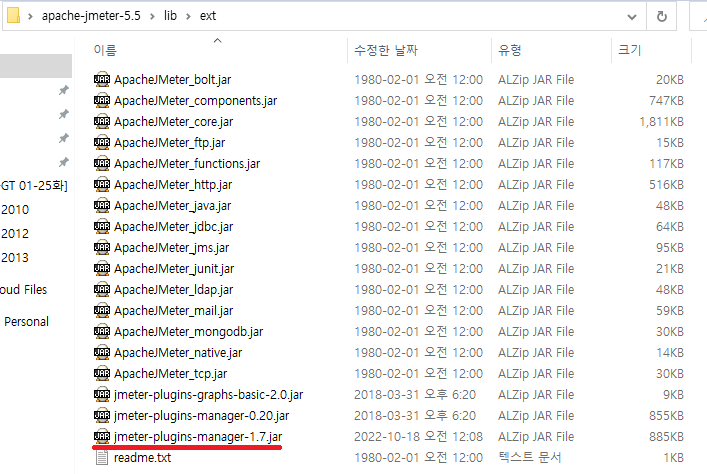
Task: Select file name jmeter-plugins-manager-1.7.jar
Action: 198,437
